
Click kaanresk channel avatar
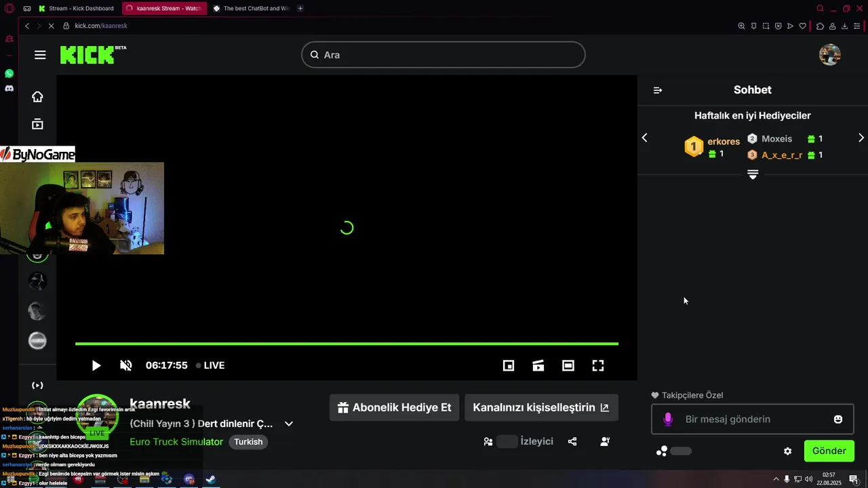tap(97, 415)
